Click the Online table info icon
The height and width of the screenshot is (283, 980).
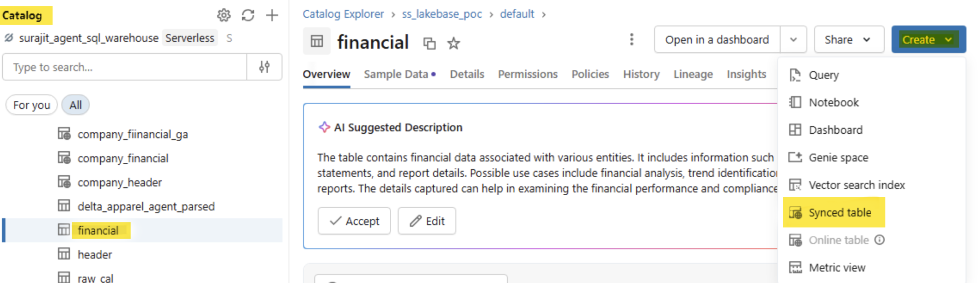tap(880, 240)
